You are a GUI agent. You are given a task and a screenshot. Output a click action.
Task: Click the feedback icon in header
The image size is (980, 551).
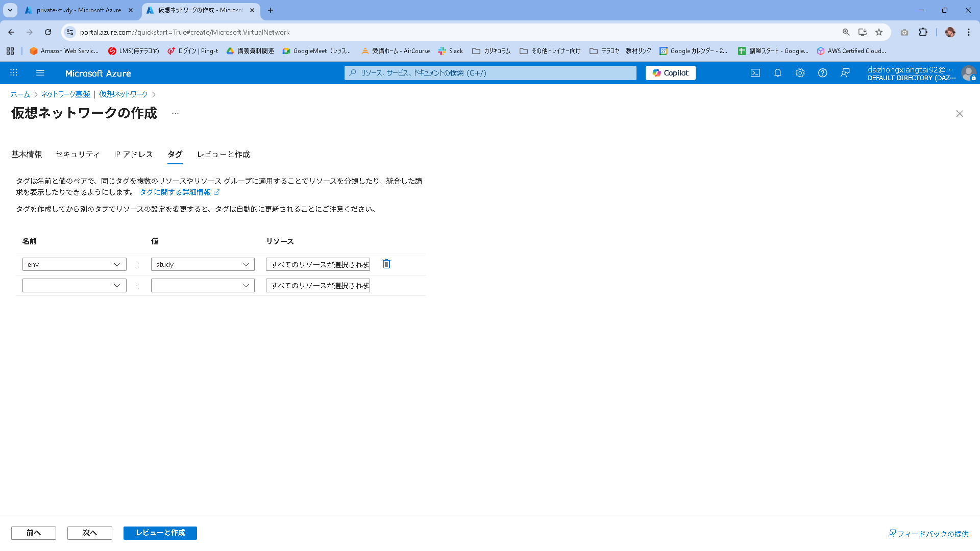pos(845,73)
